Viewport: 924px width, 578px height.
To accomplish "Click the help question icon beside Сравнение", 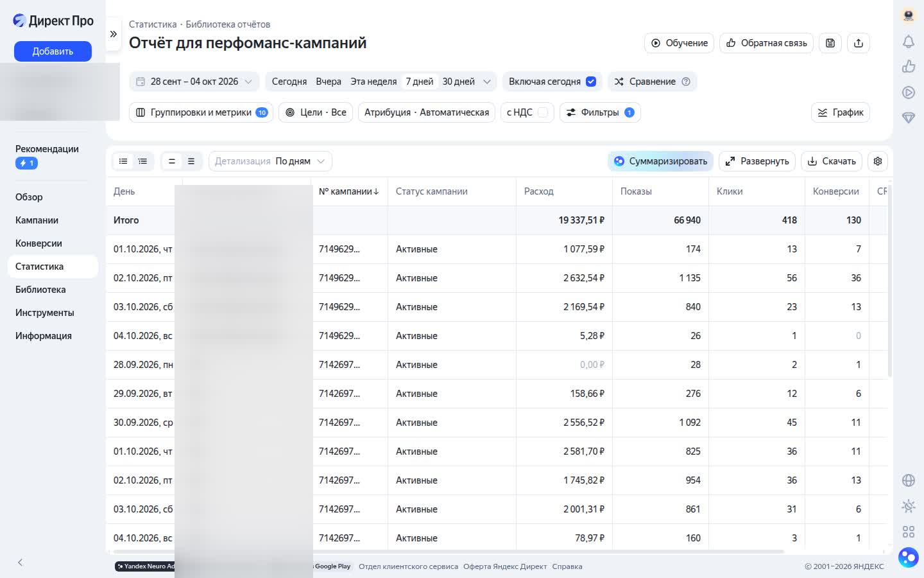I will (686, 82).
